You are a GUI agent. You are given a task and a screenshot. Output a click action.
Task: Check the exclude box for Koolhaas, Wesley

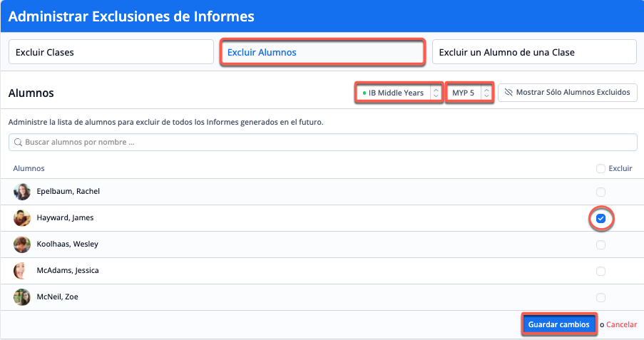coord(600,244)
